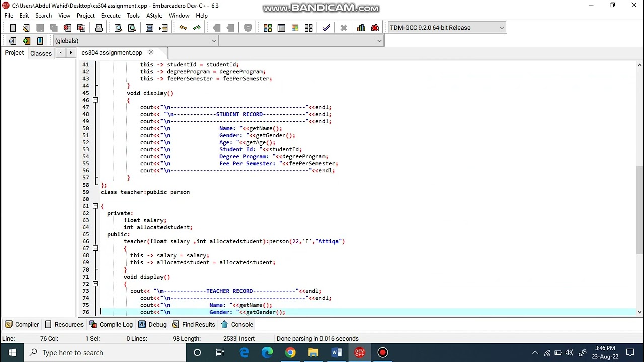Click the taskbar clock showing 3:46 PM
Screen dimensions: 644x362
[605, 352]
